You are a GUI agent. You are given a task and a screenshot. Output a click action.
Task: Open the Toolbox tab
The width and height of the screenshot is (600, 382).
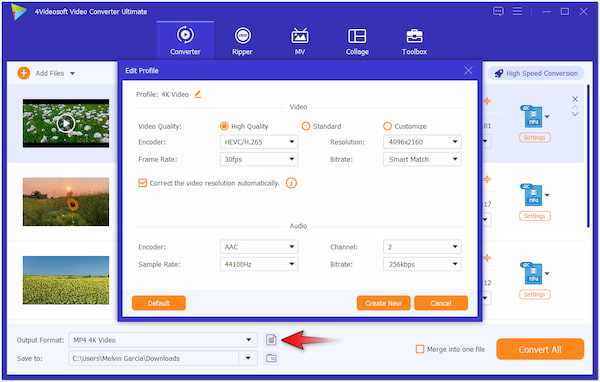tap(414, 41)
